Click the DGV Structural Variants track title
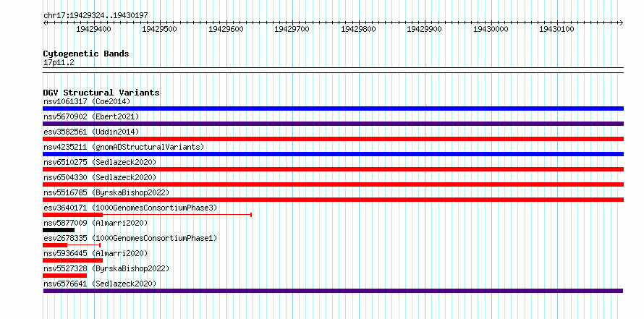This screenshot has width=644, height=319. click(101, 93)
